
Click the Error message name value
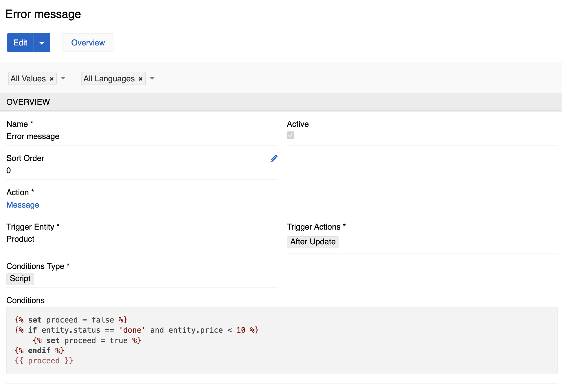tap(33, 136)
